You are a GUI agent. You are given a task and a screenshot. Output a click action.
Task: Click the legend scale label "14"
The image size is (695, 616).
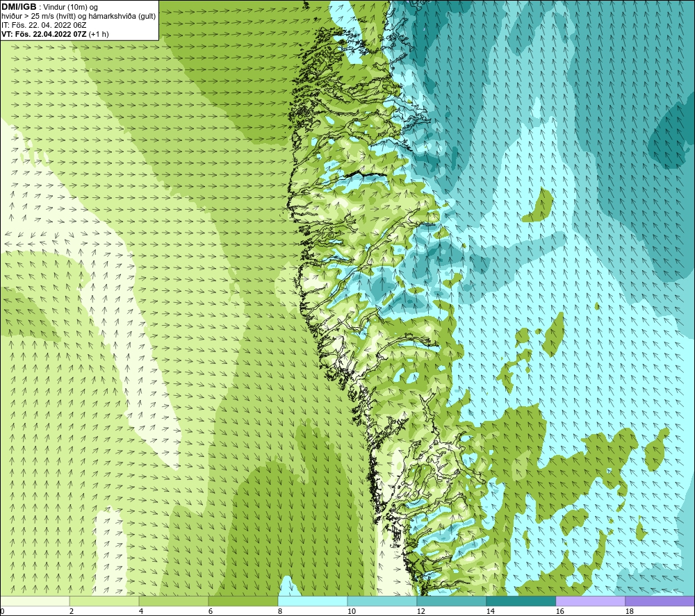point(490,612)
